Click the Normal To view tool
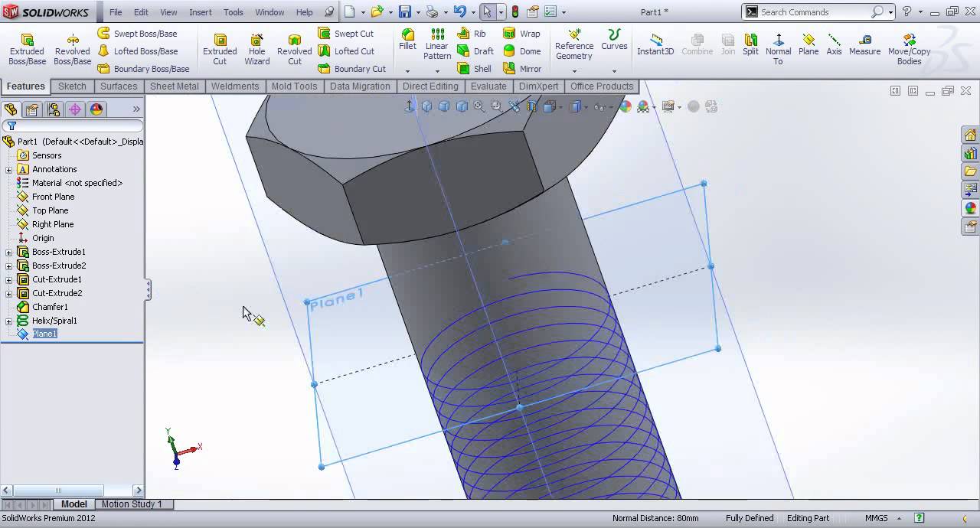The image size is (980, 528). 778,49
